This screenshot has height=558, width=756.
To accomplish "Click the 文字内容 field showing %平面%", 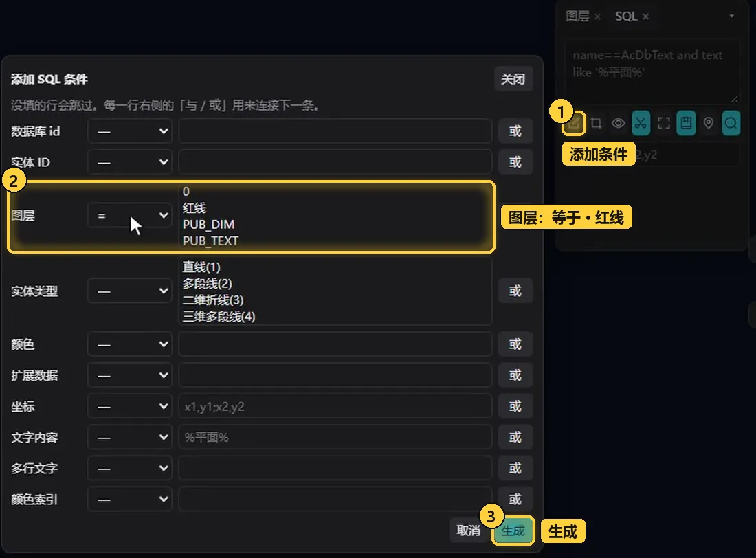I will point(335,437).
